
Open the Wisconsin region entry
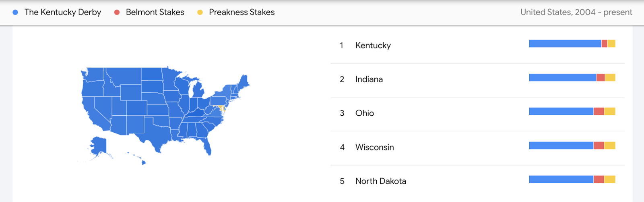[477, 147]
